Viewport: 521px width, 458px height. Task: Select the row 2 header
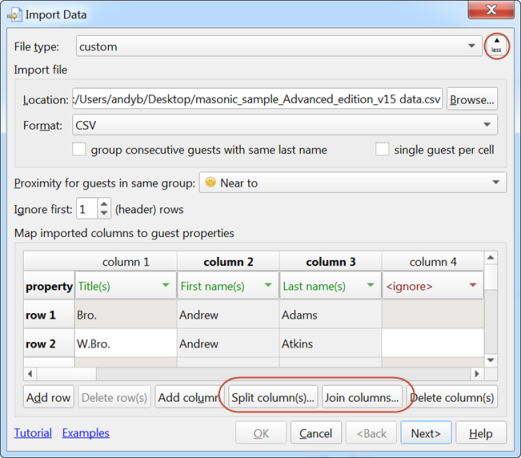click(x=49, y=343)
